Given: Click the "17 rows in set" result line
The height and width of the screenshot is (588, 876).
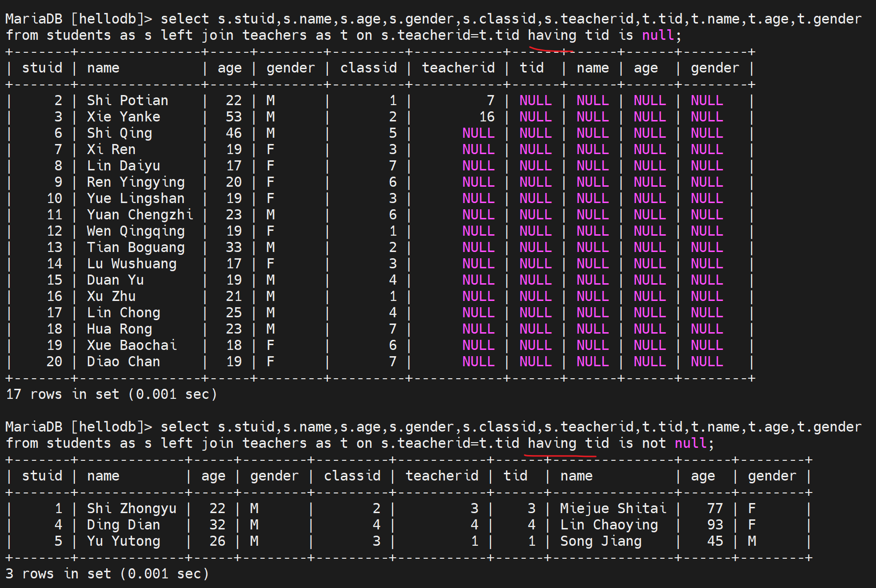Looking at the screenshot, I should tap(111, 395).
